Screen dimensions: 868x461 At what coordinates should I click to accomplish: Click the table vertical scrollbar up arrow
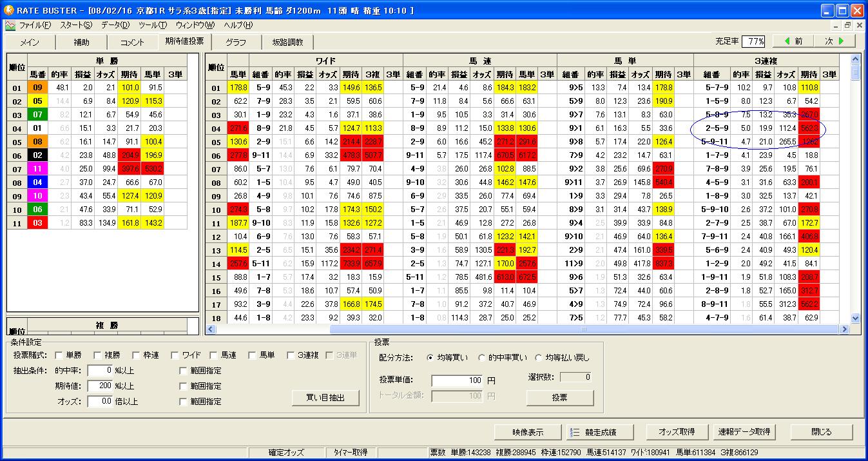(x=856, y=59)
